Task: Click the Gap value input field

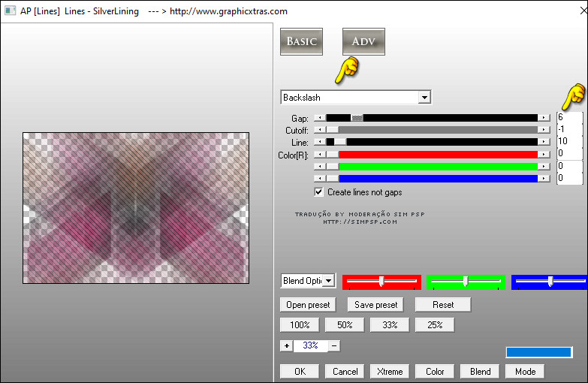Action: click(x=568, y=118)
